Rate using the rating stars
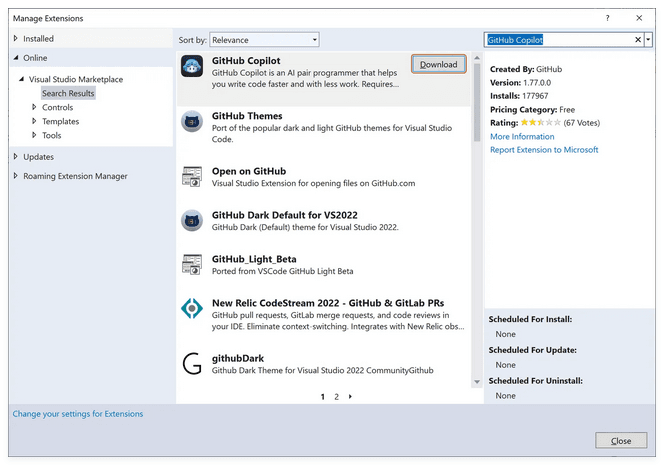Image resolution: width=664 pixels, height=466 pixels. pyautogui.click(x=540, y=122)
